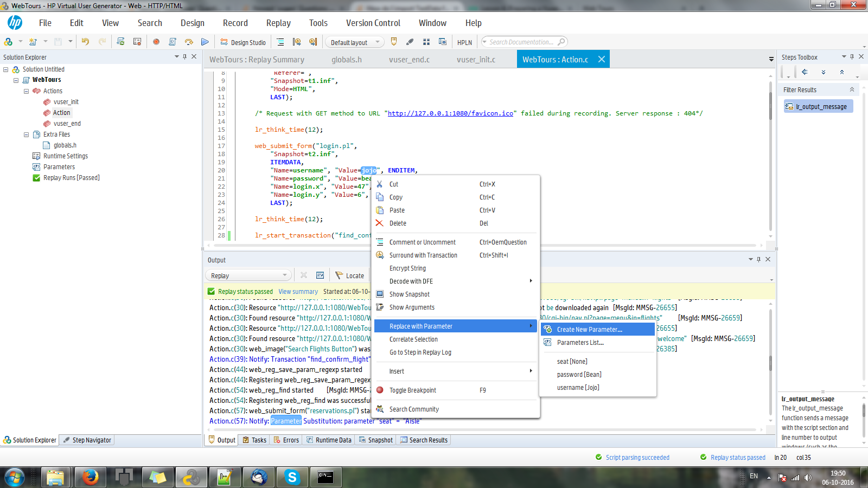This screenshot has height=488, width=868.
Task: Open Design Studio from the toolbar
Action: (243, 42)
